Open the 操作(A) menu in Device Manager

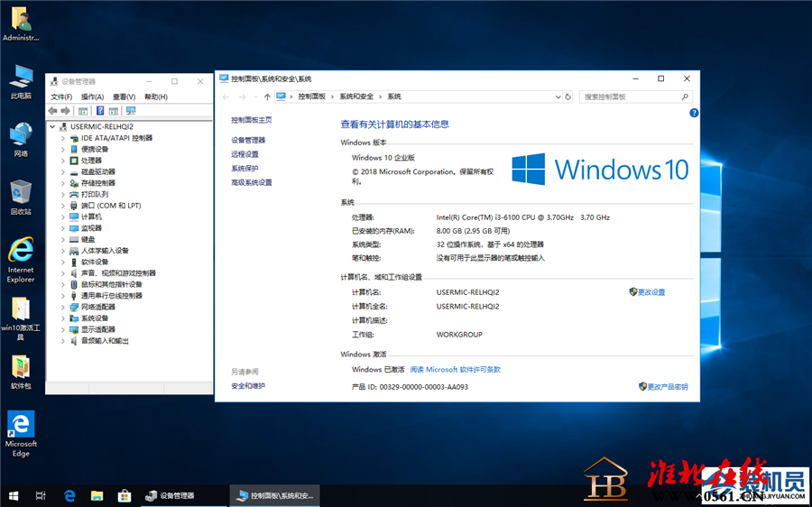click(92, 97)
